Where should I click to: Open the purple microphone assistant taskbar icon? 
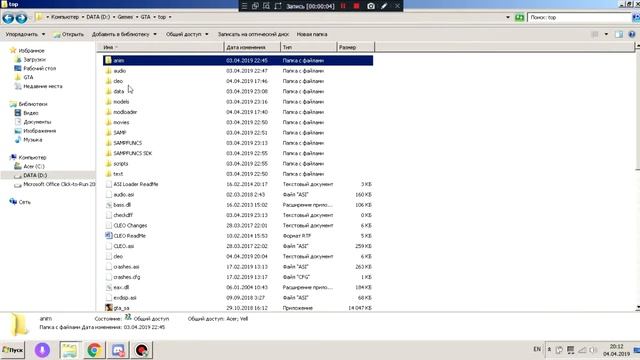pyautogui.click(x=42, y=350)
